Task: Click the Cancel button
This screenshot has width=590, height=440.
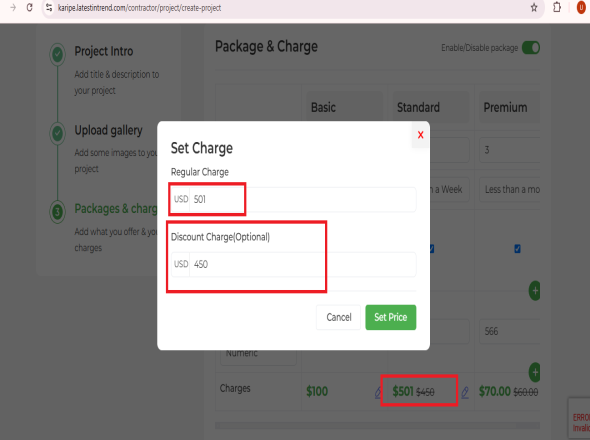Action: coord(339,317)
